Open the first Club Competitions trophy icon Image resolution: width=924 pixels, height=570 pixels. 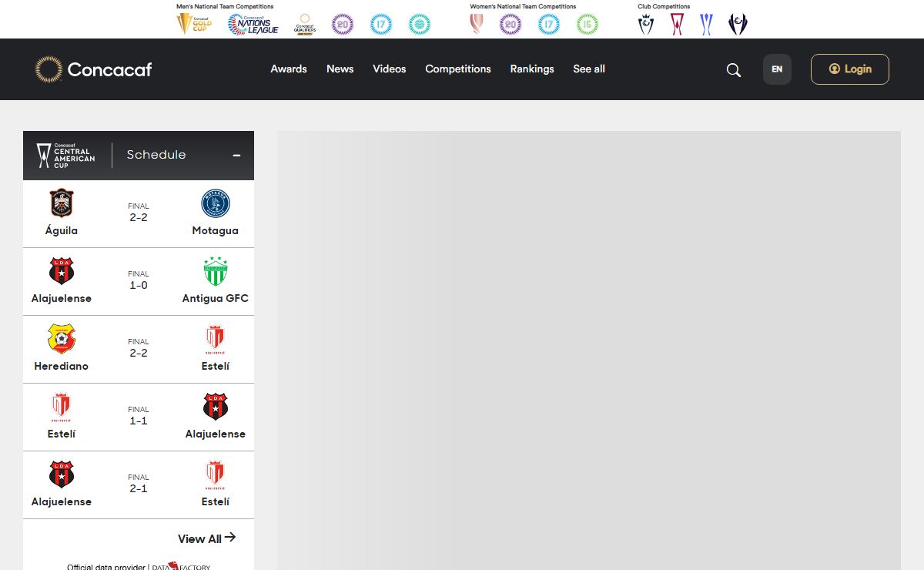pyautogui.click(x=646, y=24)
